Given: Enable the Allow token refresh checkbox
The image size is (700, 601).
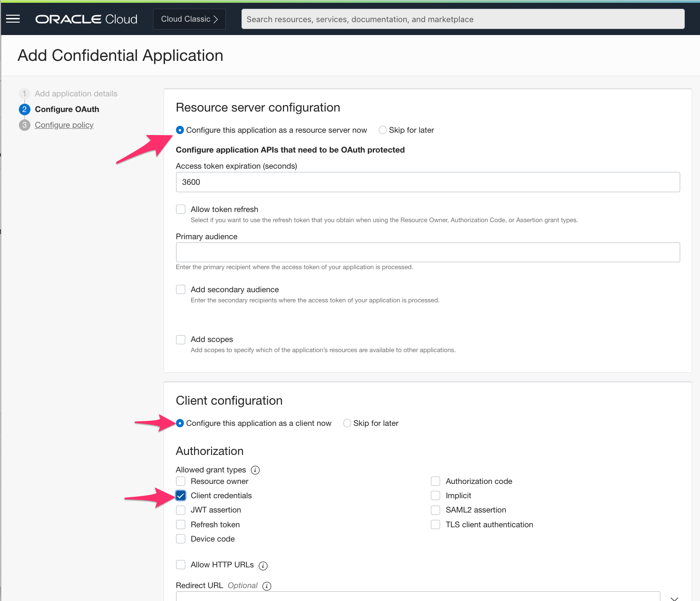Looking at the screenshot, I should point(180,209).
